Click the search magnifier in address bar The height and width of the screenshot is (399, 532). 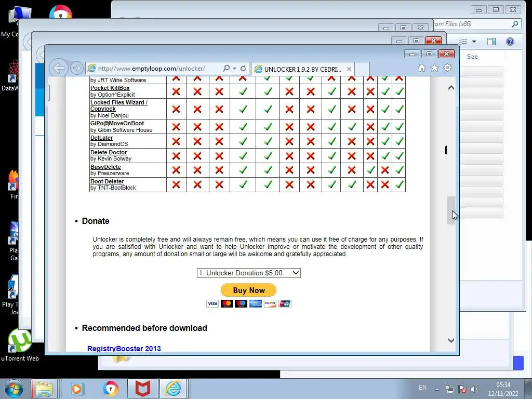coord(227,68)
